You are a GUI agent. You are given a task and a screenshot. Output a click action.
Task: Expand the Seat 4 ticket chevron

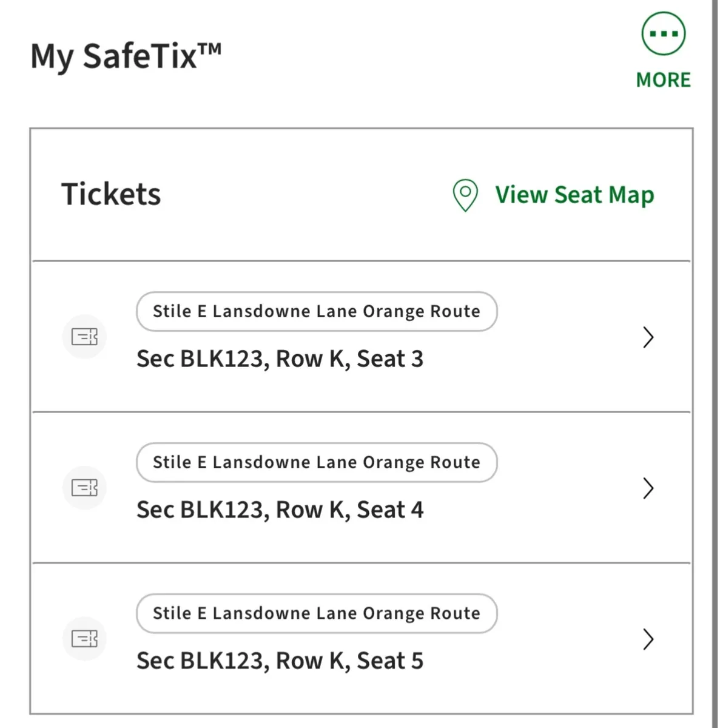click(x=648, y=488)
